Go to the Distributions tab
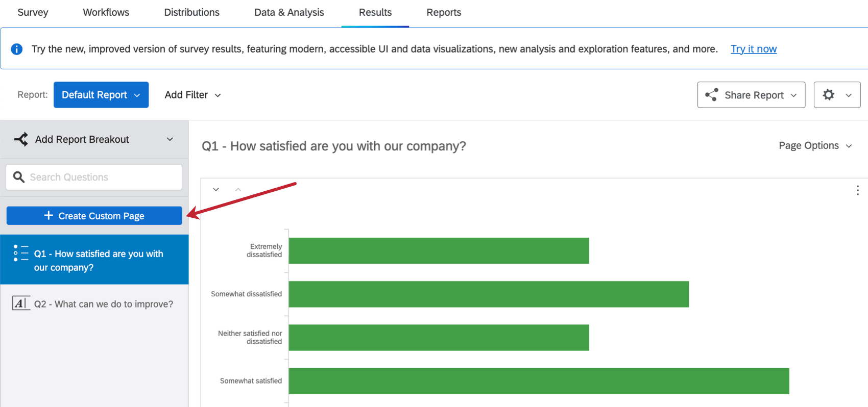The width and height of the screenshot is (868, 407). coord(191,12)
